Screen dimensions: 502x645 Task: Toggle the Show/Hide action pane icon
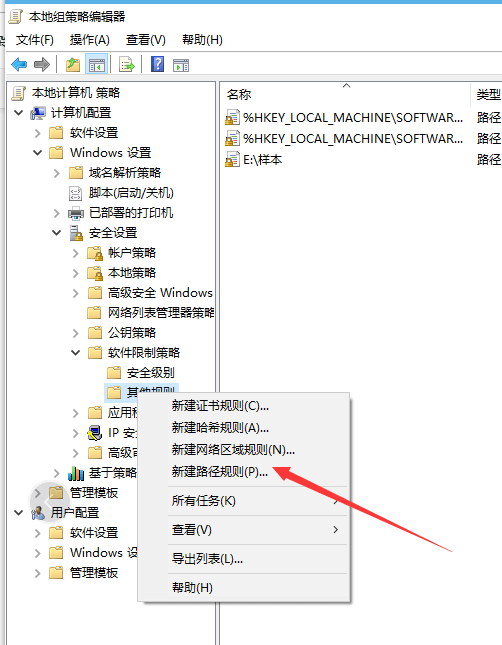pyautogui.click(x=181, y=65)
